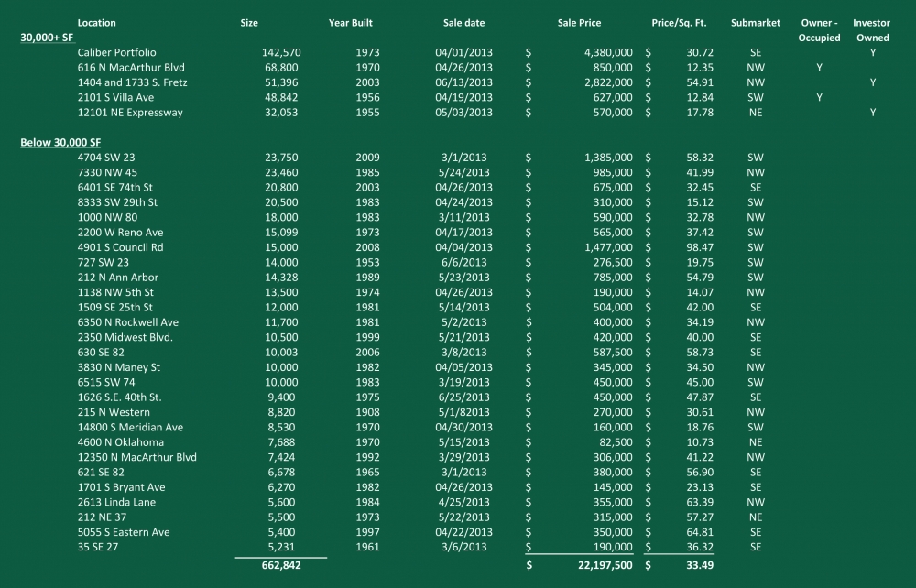916x588 pixels.
Task: Click the 33.49 average price per foot
Action: click(x=700, y=565)
